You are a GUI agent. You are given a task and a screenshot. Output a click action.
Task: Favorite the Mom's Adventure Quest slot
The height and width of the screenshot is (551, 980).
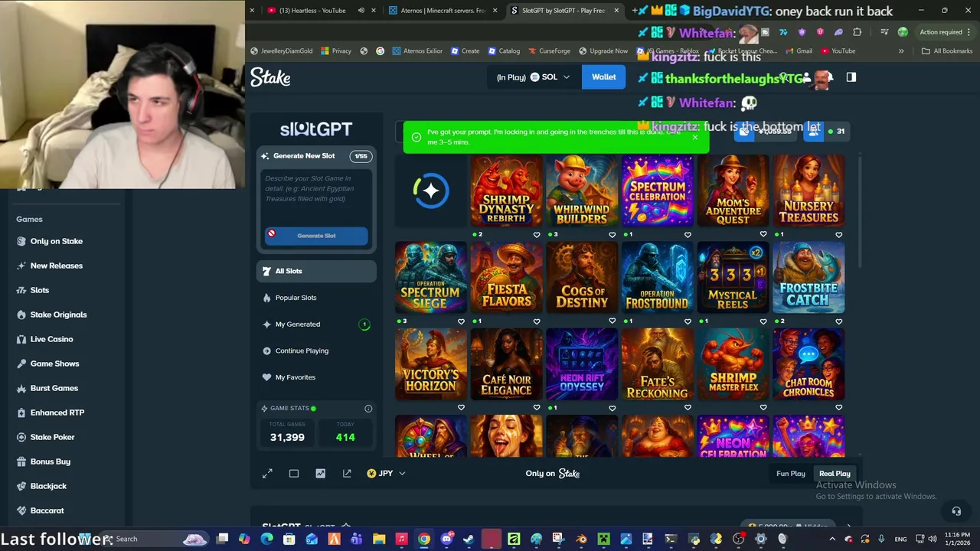pyautogui.click(x=763, y=235)
